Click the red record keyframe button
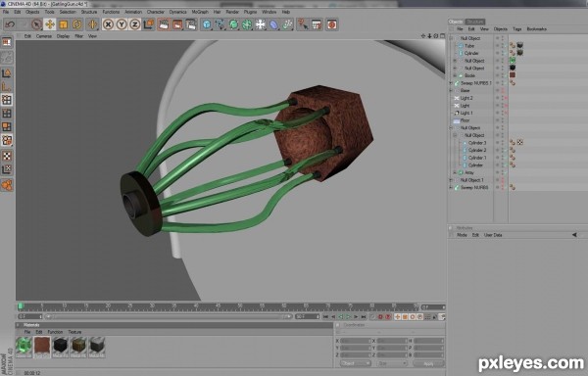 (380, 317)
